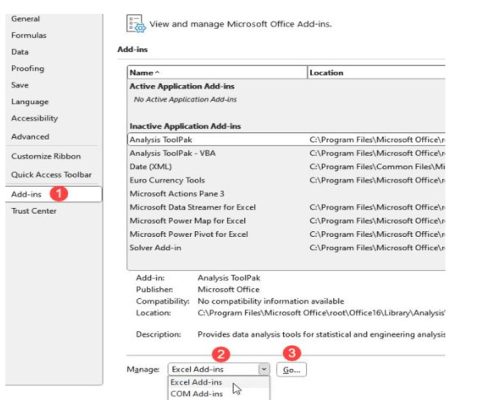Choose Excel Add-ins from dropdown list
Image resolution: width=477 pixels, height=400 pixels.
tap(218, 382)
